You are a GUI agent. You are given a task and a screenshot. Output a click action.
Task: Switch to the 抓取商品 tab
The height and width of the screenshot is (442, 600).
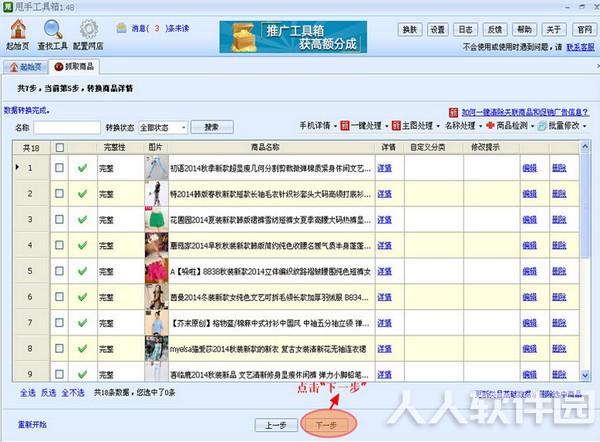[74, 67]
